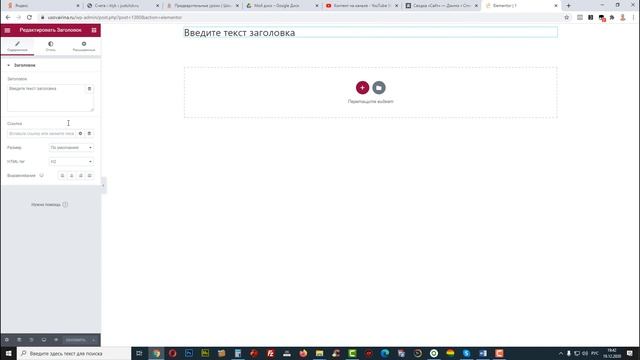
Task: Open save options arrow next to Обновить
Action: (x=93, y=340)
